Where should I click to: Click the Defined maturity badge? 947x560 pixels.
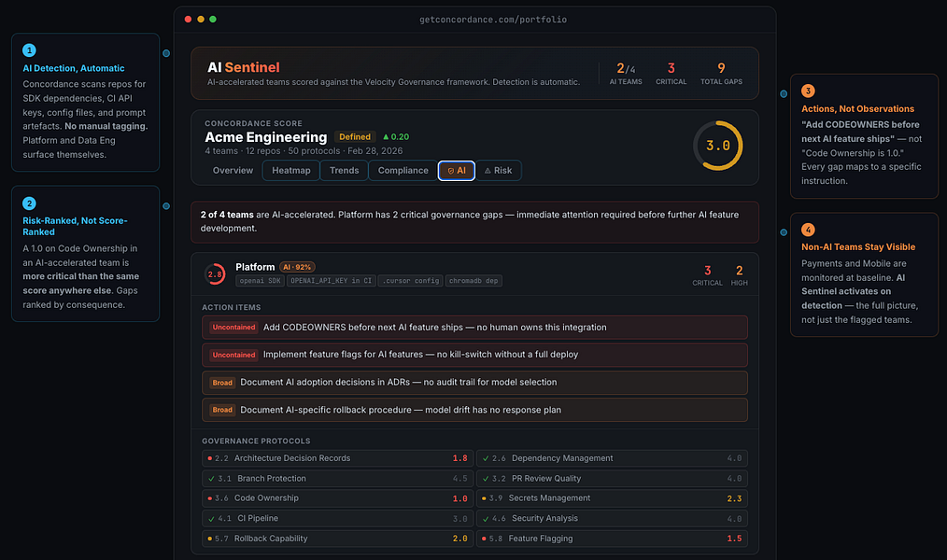(x=355, y=137)
